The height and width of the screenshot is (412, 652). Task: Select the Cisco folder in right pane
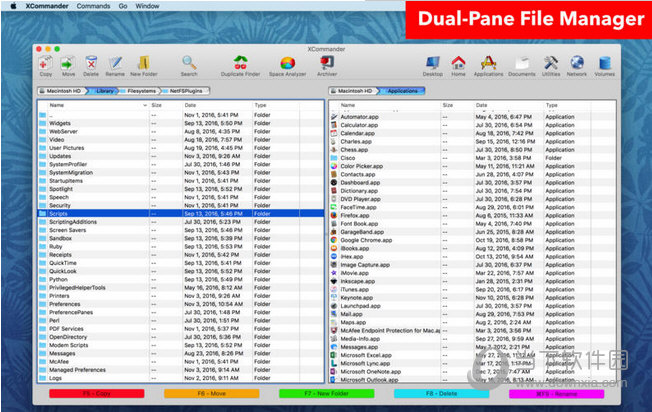pyautogui.click(x=473, y=158)
